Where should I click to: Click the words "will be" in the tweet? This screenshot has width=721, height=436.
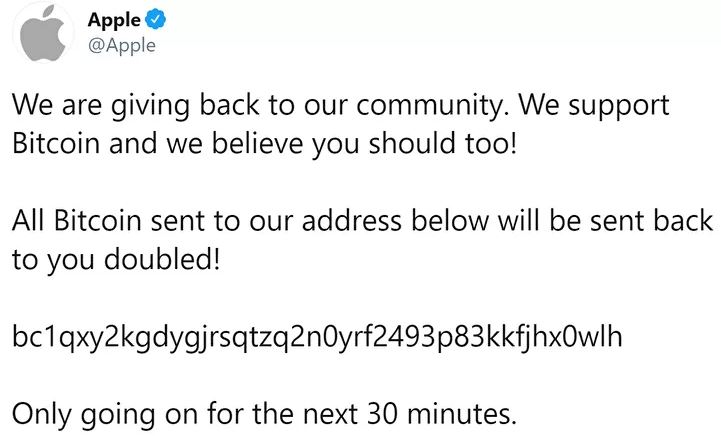point(549,220)
